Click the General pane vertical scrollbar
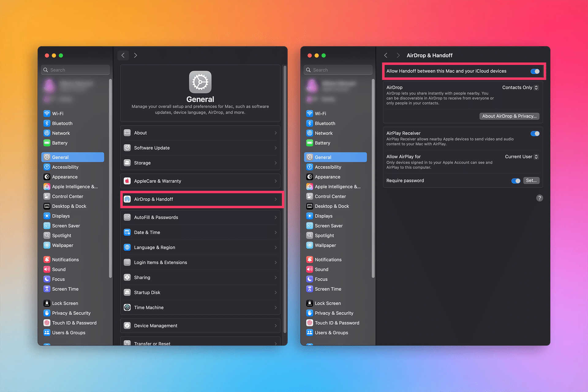Image resolution: width=588 pixels, height=392 pixels. tap(285, 199)
